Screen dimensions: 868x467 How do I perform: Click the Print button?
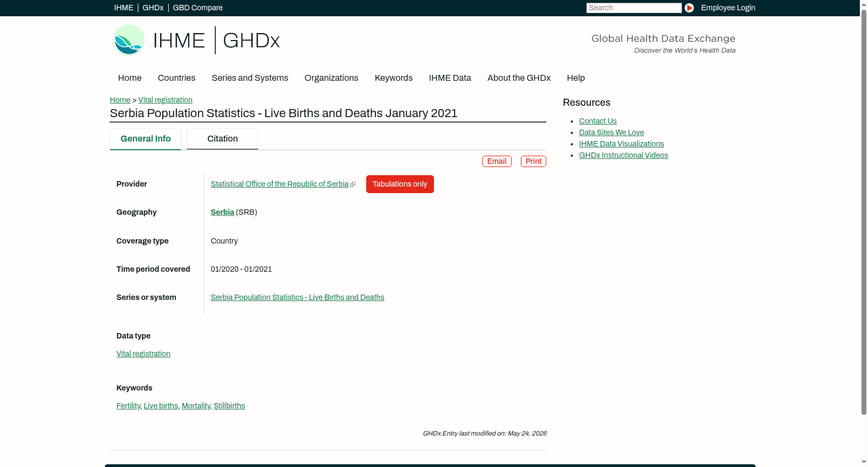tap(533, 161)
